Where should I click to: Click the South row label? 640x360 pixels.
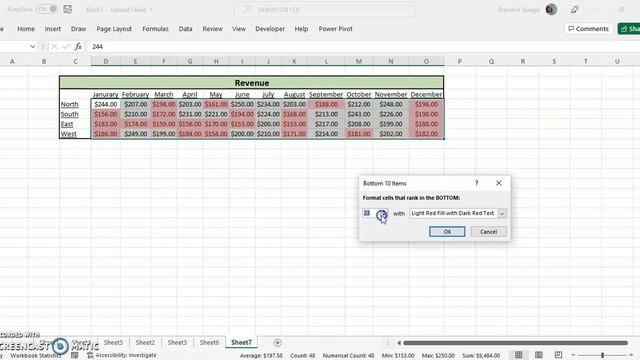pos(69,114)
